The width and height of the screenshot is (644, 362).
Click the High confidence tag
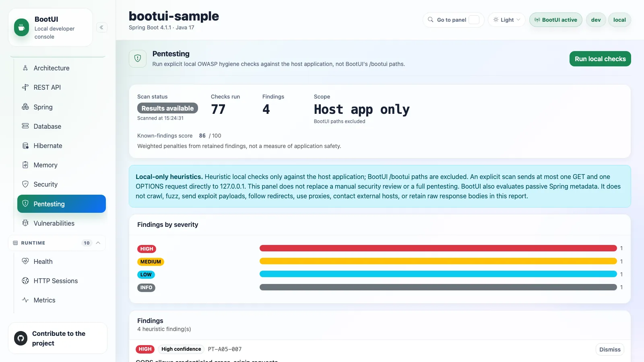(x=181, y=349)
